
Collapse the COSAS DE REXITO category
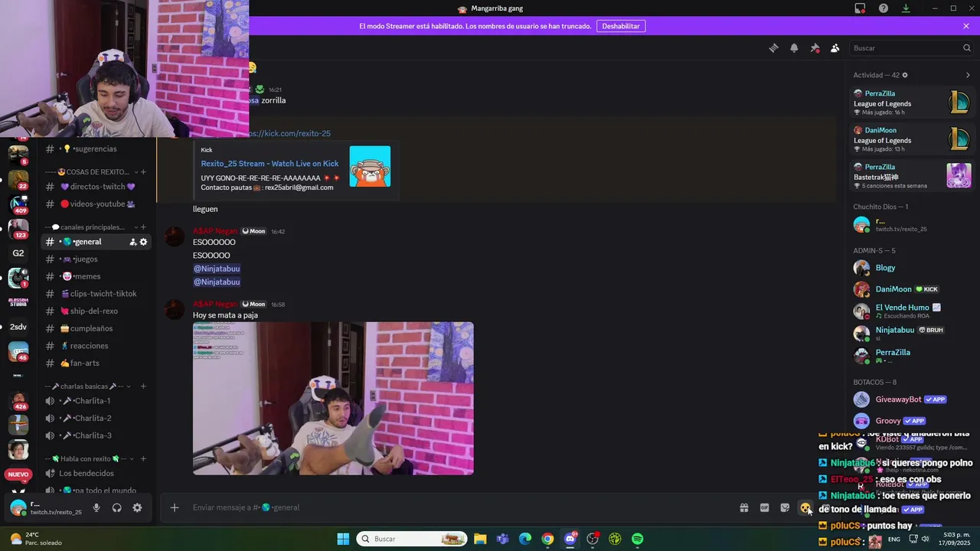tap(92, 172)
